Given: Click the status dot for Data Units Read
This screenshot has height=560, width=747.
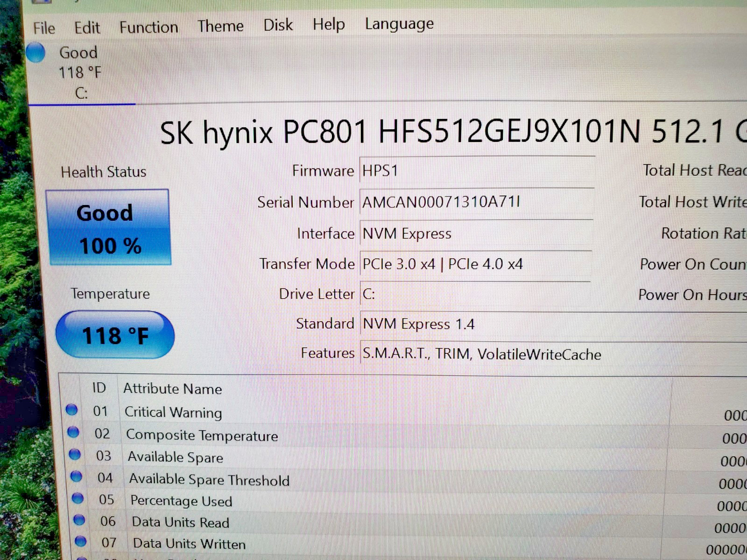Looking at the screenshot, I should click(x=79, y=519).
